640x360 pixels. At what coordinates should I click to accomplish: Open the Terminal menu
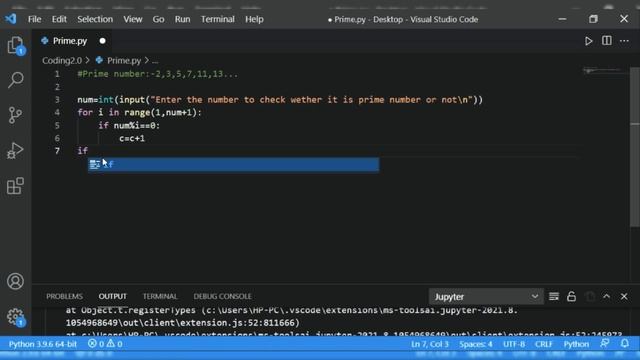click(218, 19)
